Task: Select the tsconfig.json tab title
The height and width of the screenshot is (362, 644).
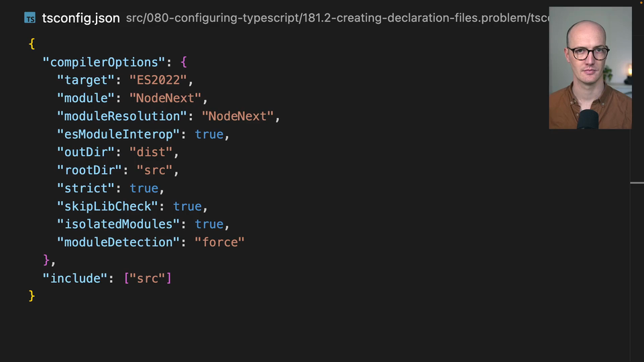Action: [80, 18]
